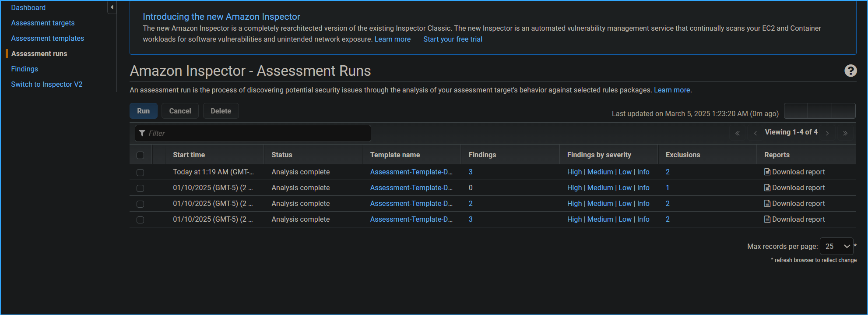This screenshot has height=315, width=868.
Task: View the 3 findings of Today's run
Action: click(471, 172)
